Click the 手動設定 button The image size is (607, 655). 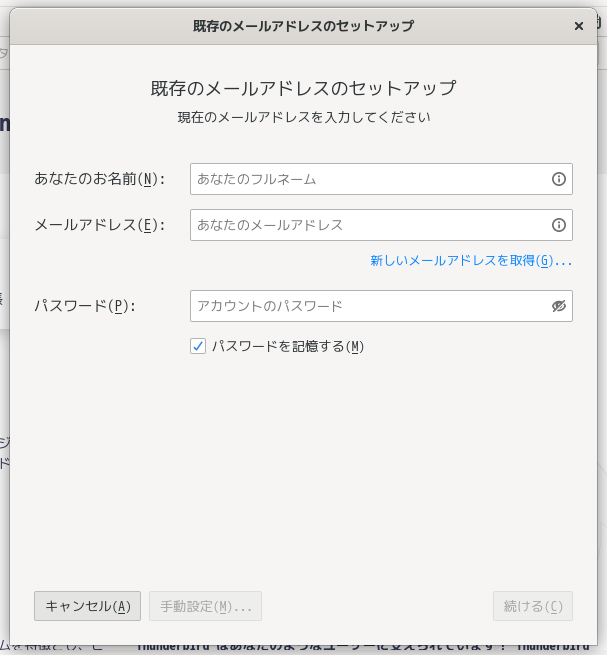206,606
